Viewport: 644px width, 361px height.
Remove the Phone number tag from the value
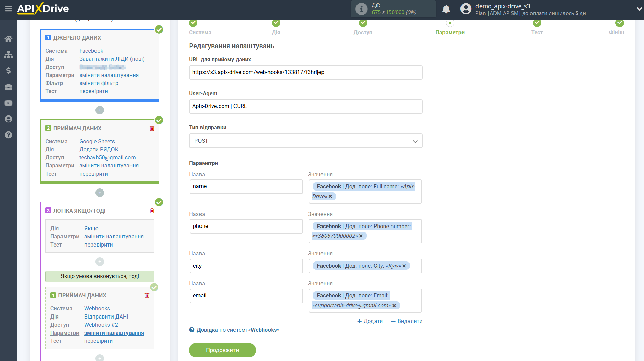361,236
